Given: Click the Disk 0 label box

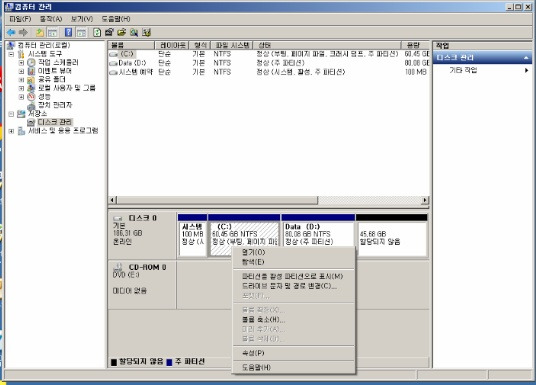Looking at the screenshot, I should click(x=142, y=235).
